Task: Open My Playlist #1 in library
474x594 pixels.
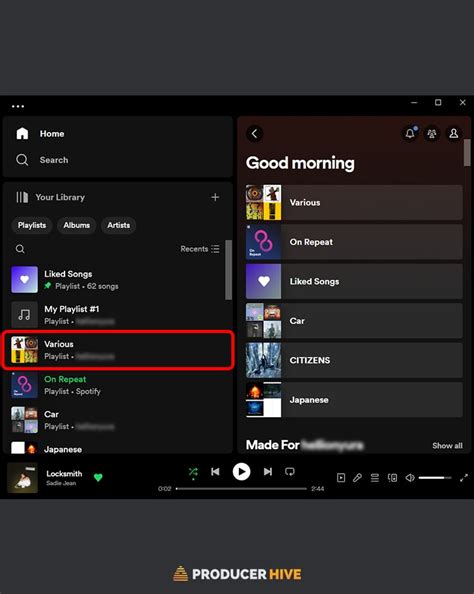Action: [x=117, y=315]
